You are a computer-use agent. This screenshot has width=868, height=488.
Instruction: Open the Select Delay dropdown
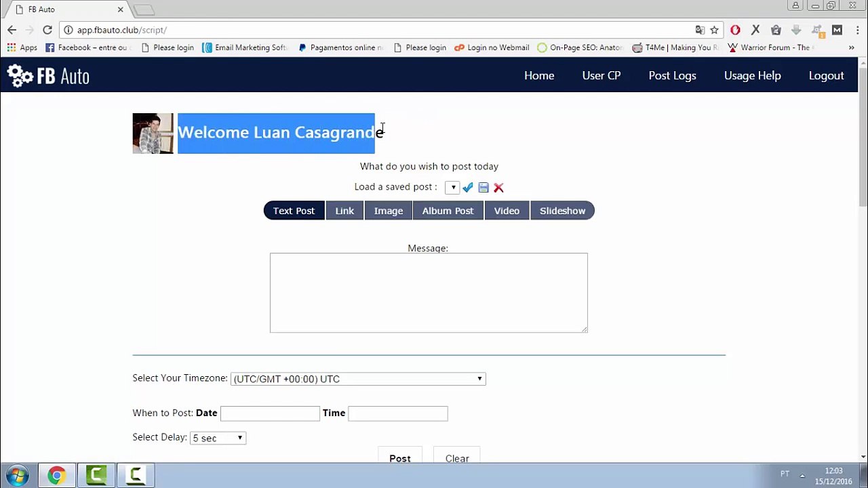[218, 438]
